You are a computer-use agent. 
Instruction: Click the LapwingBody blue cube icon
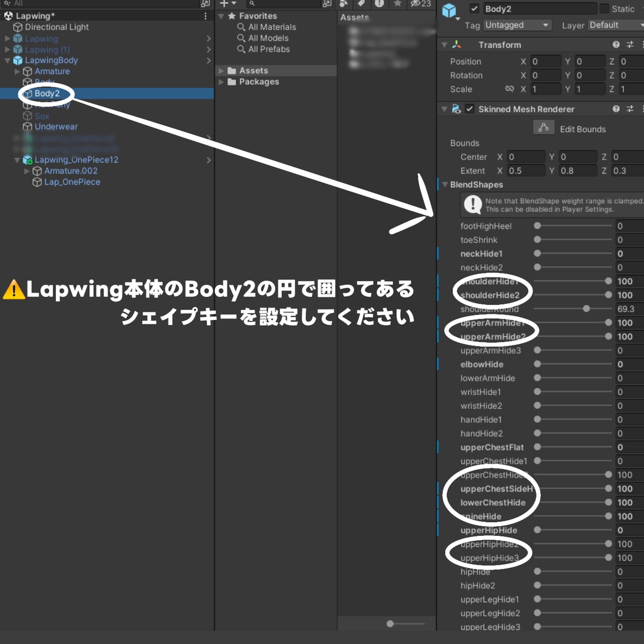click(18, 60)
